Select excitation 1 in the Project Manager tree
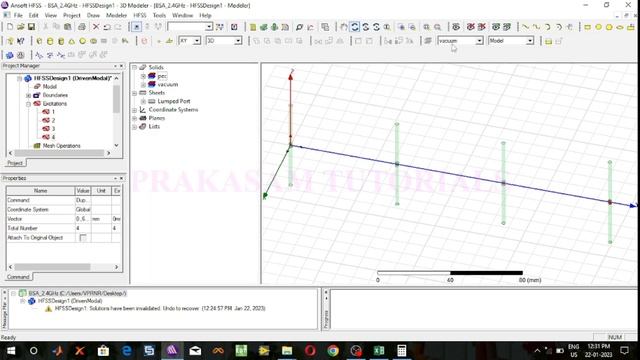640x360 pixels. point(53,112)
